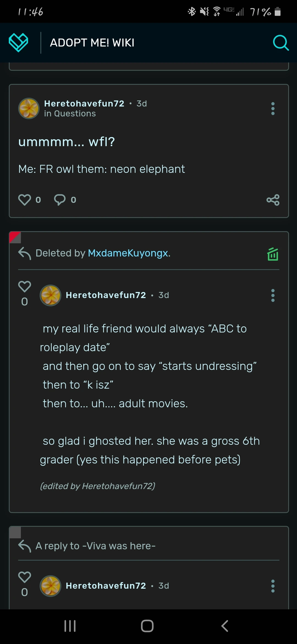Open more options on the deleted reply
This screenshot has height=644, width=297.
(x=273, y=295)
